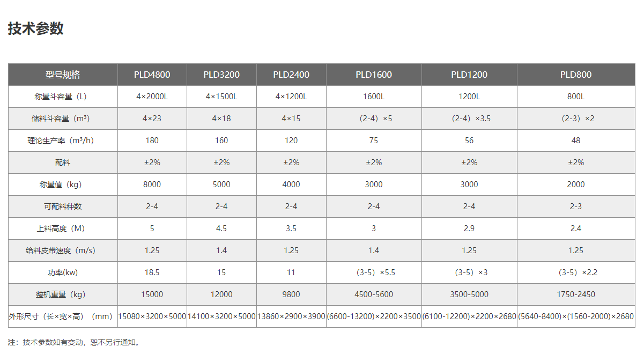Select the 理论生产率 row label
The width and height of the screenshot is (644, 354).
pyautogui.click(x=63, y=141)
